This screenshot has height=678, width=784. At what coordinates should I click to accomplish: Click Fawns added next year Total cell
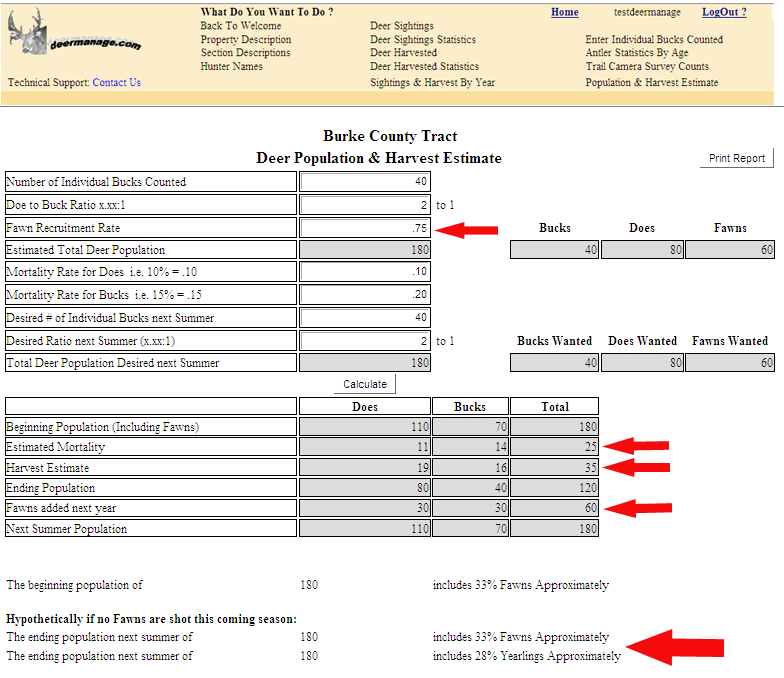(x=554, y=508)
